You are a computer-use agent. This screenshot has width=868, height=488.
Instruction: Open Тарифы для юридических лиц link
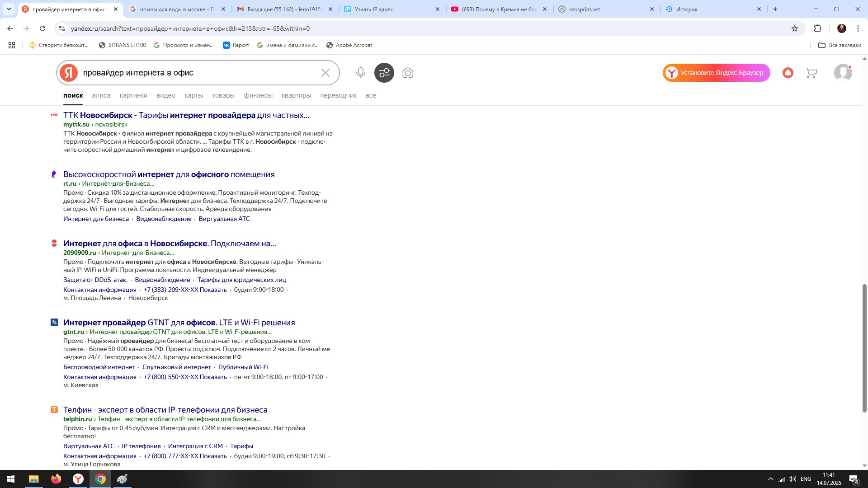(x=241, y=280)
